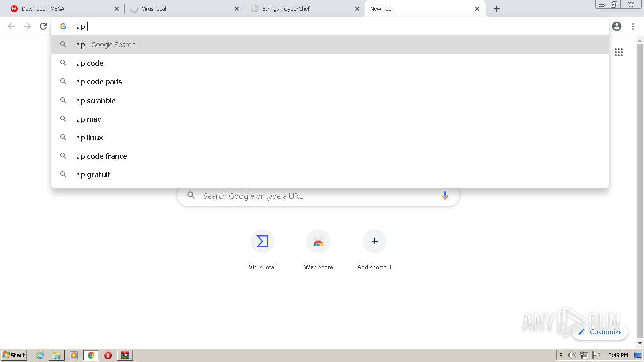This screenshot has width=644, height=362.
Task: Reload the current page
Action: tap(43, 26)
